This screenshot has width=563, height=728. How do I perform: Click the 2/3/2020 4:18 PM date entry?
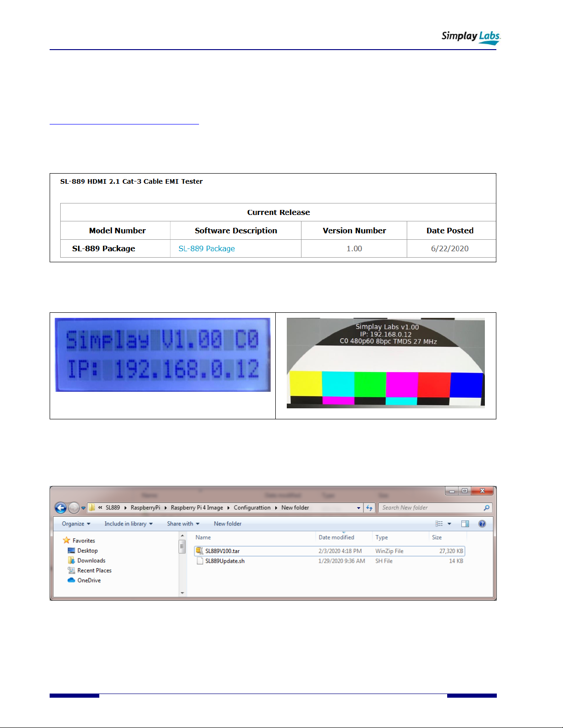coord(340,551)
